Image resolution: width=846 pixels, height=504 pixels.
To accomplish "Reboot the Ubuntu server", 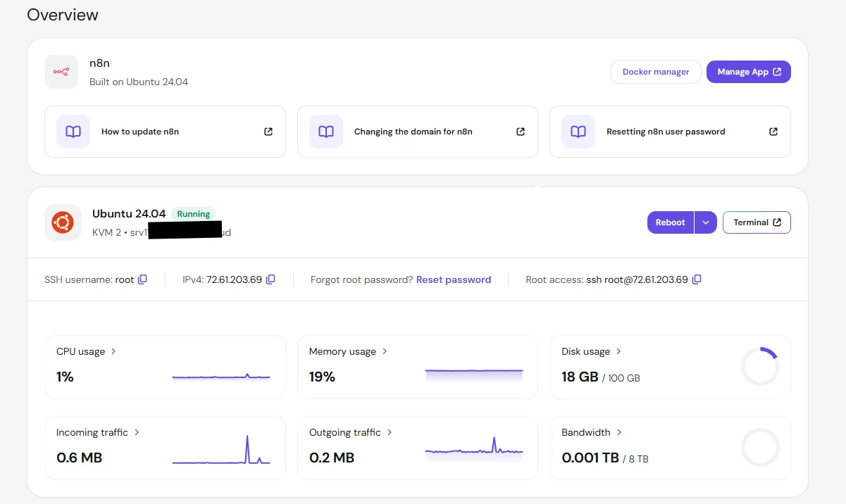I will click(x=671, y=222).
